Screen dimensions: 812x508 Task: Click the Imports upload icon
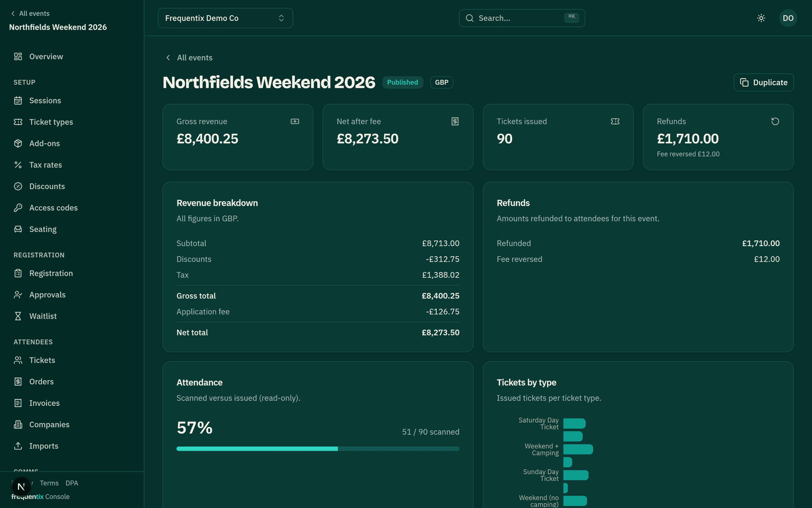(x=18, y=446)
